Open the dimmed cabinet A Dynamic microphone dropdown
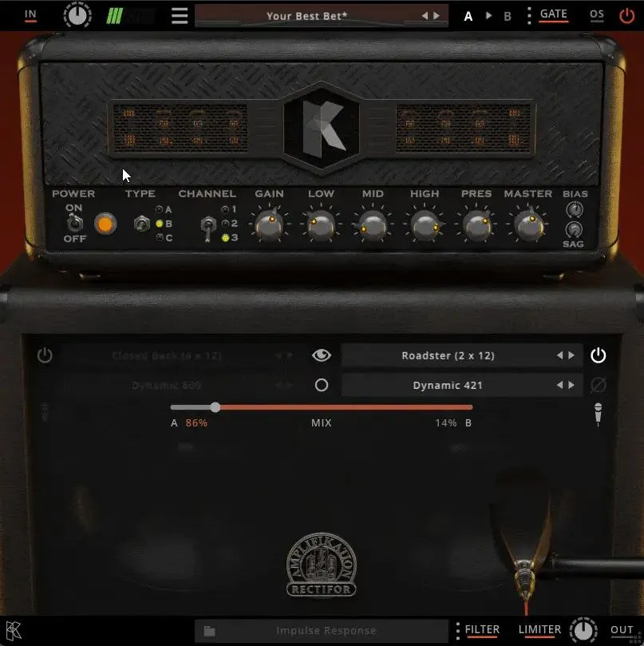 pyautogui.click(x=167, y=385)
